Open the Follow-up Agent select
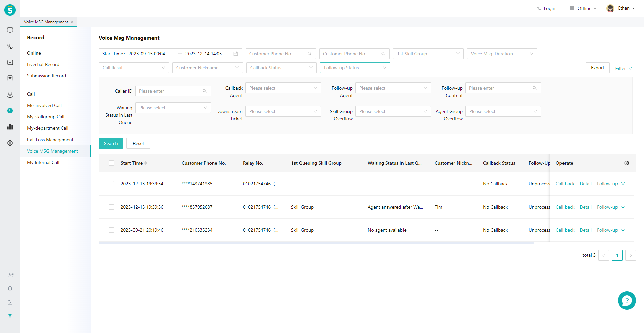Screen dimensions: 644x333 [x=393, y=88]
